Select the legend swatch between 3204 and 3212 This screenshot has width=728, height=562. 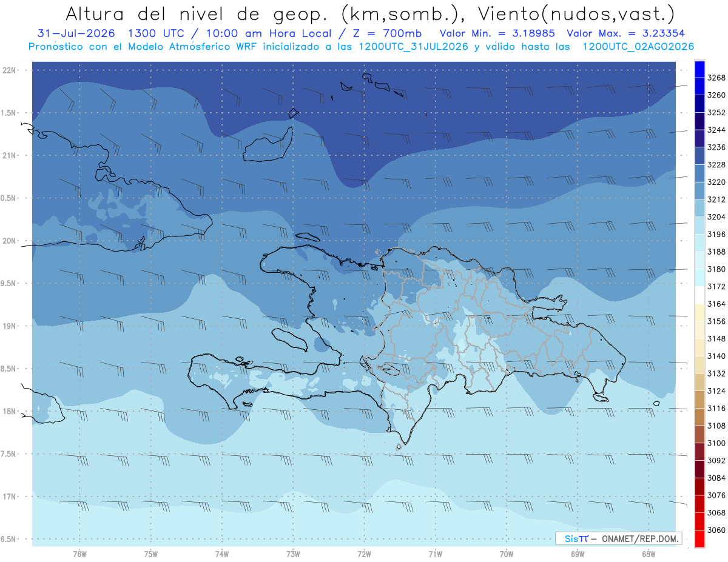pyautogui.click(x=699, y=208)
